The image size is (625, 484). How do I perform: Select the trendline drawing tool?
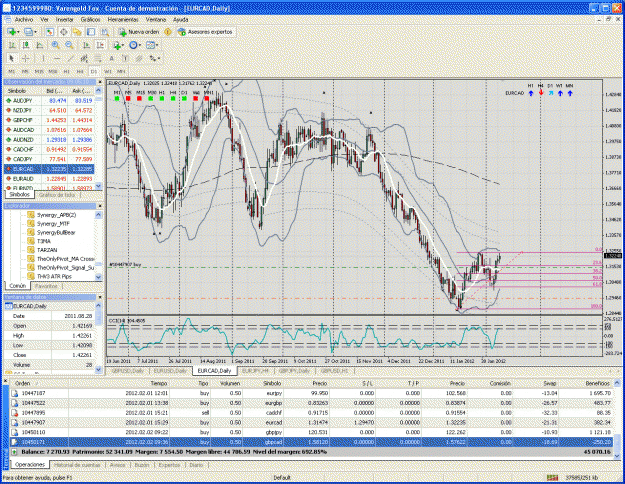point(71,58)
